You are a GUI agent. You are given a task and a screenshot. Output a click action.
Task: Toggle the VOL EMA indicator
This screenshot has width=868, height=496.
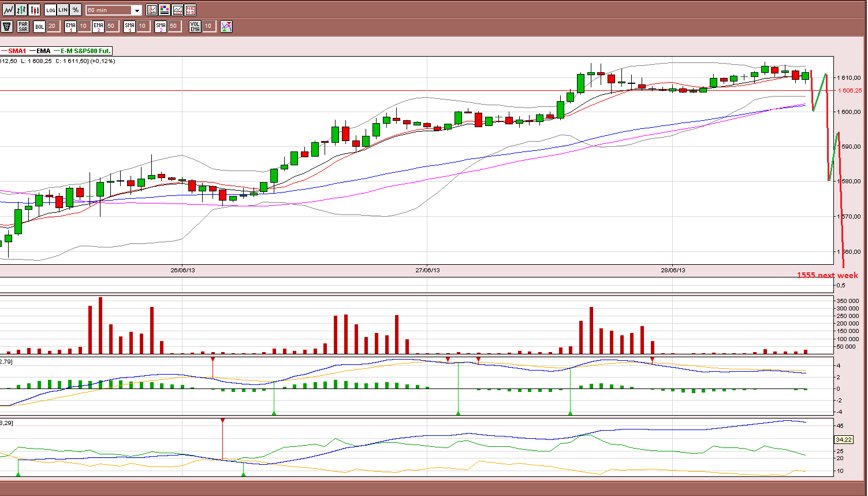(195, 26)
